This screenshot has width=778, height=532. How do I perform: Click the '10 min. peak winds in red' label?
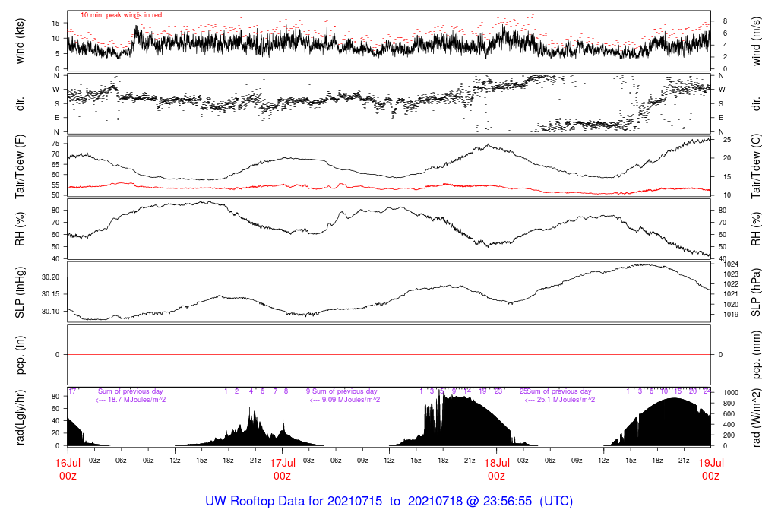(121, 15)
